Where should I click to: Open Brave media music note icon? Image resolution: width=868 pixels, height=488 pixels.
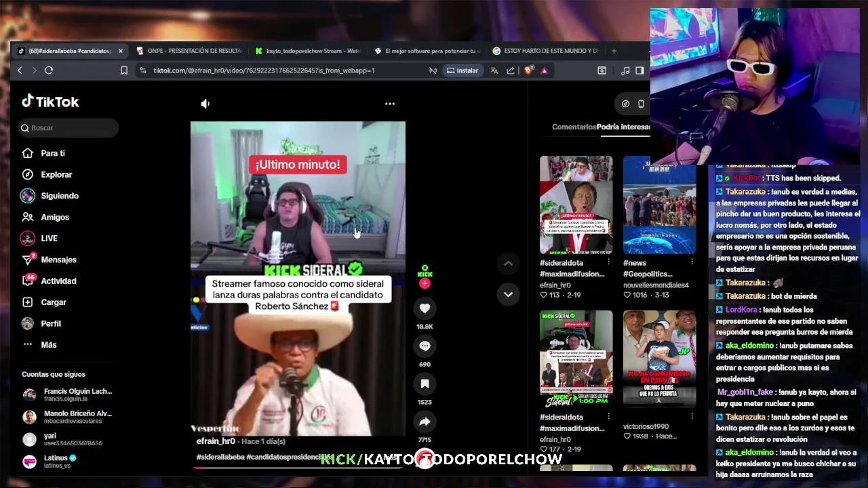625,70
